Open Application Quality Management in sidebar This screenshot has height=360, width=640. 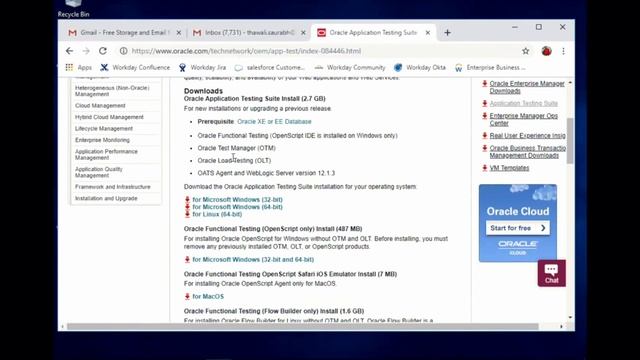point(98,172)
